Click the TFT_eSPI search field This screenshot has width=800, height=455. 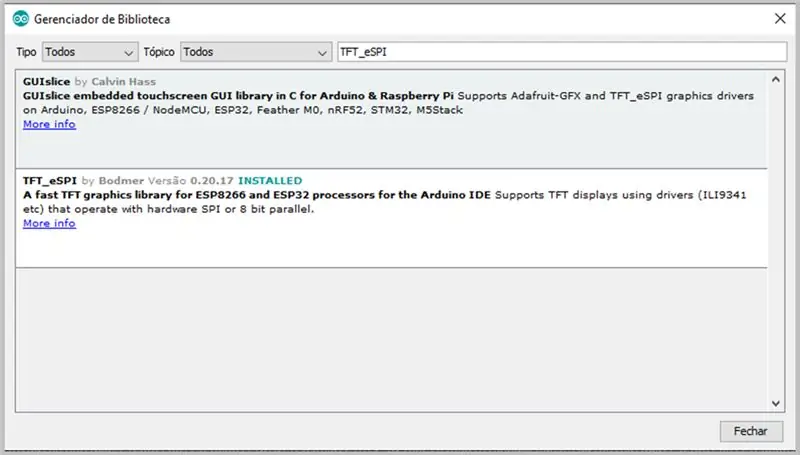coord(562,52)
